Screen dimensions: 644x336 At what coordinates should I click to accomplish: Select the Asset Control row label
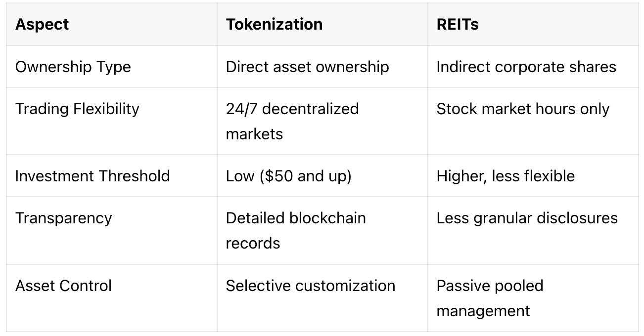pos(63,286)
